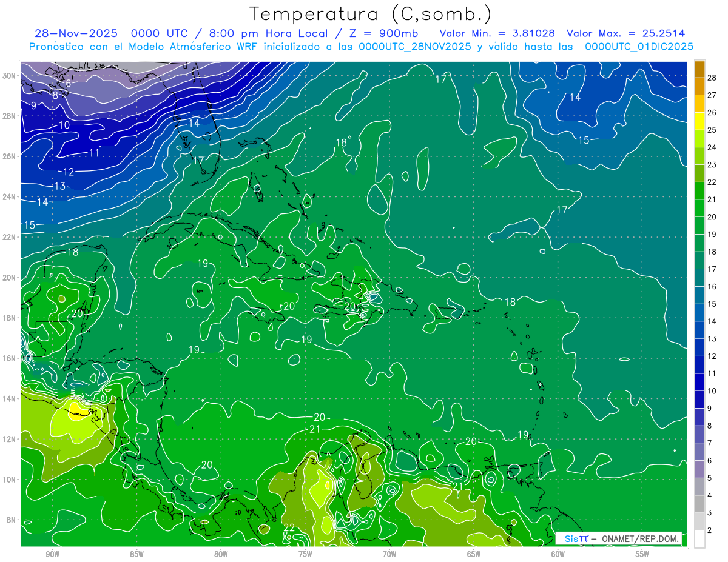Viewport: 728px width, 562px height.
Task: Click 'Valor Max. = 25.2514' in the header
Action: click(x=627, y=33)
